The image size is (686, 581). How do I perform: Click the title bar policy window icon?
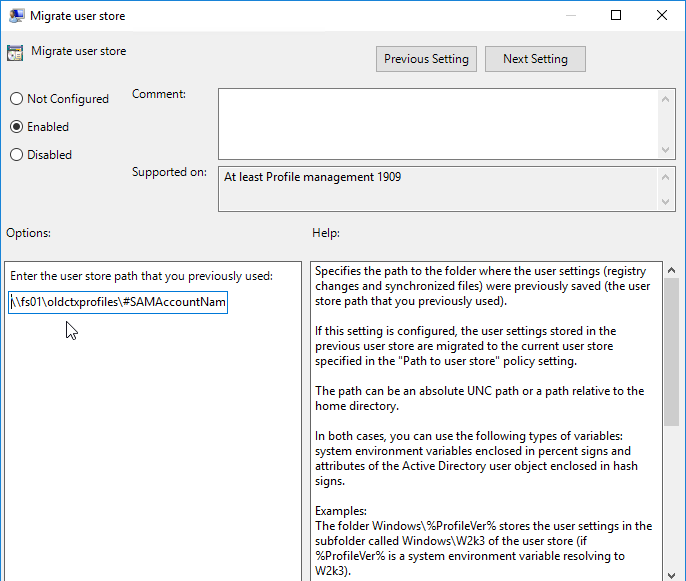(x=16, y=16)
